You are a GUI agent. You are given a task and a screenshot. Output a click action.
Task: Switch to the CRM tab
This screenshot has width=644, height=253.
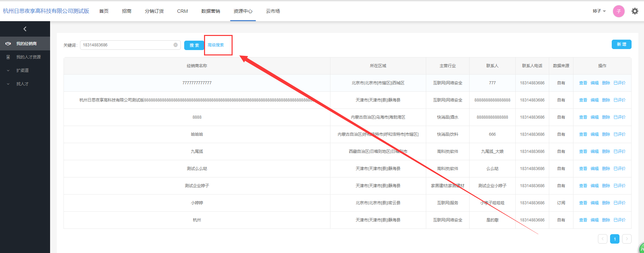[182, 11]
